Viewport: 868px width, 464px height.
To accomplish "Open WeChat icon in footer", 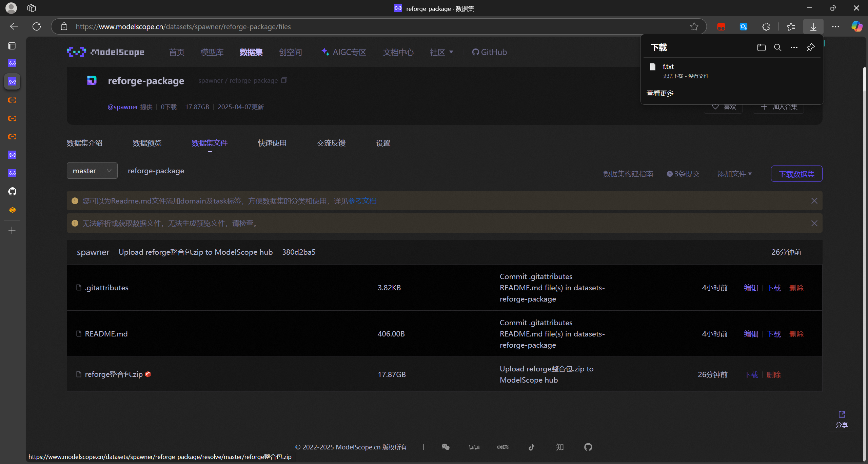I will pos(446,447).
